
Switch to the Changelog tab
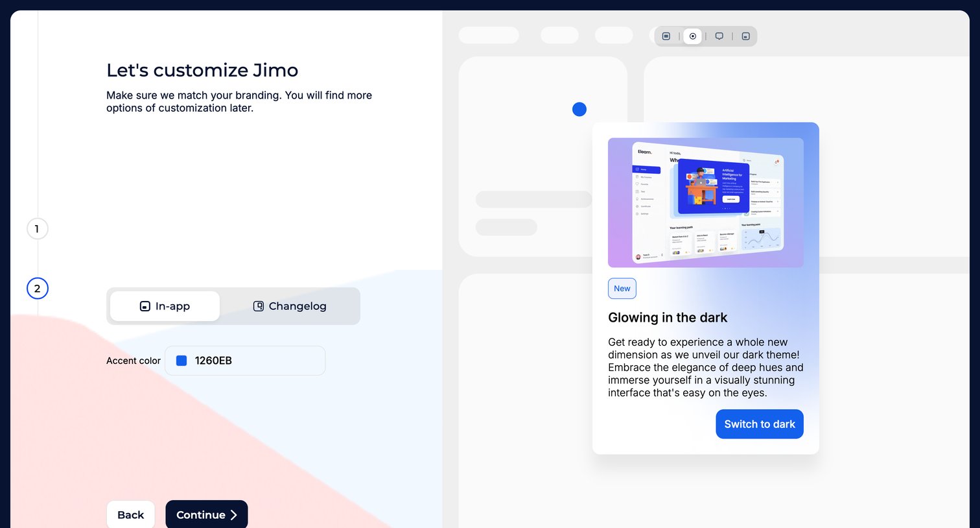click(x=290, y=306)
